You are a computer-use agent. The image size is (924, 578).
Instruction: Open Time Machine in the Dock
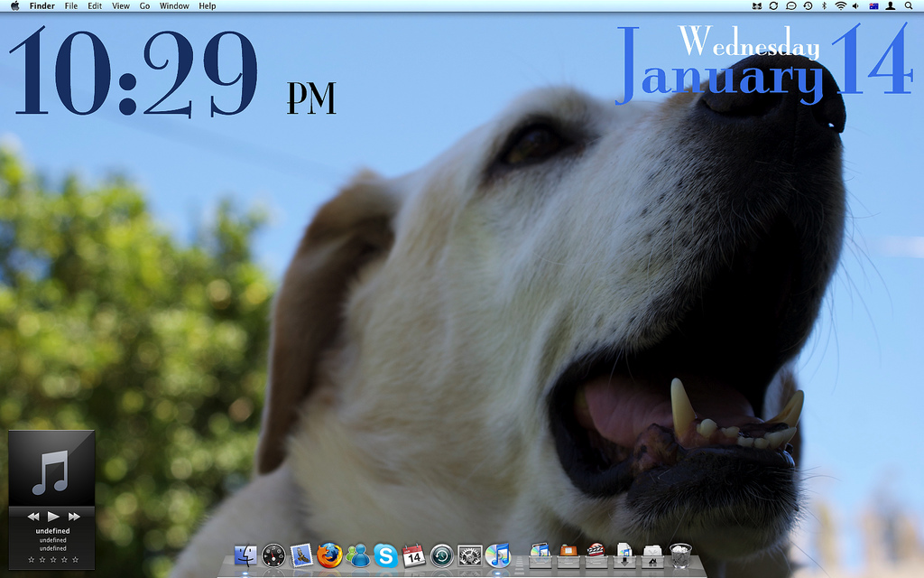pyautogui.click(x=442, y=555)
